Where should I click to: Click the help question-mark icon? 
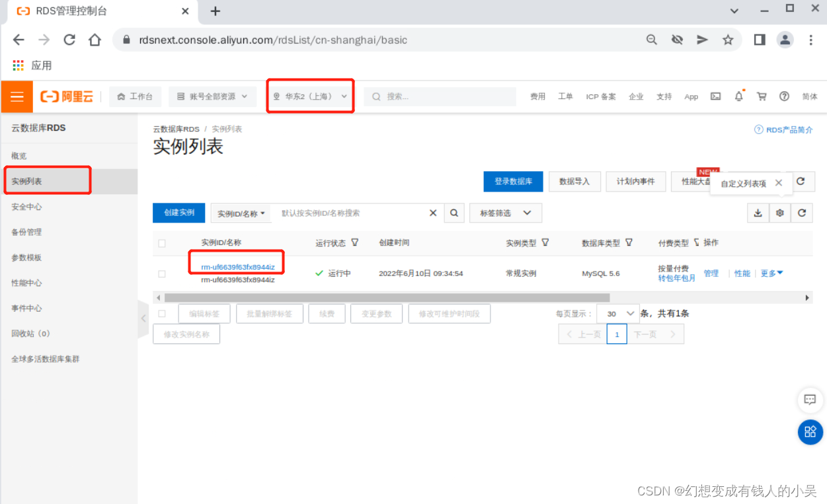(x=784, y=96)
